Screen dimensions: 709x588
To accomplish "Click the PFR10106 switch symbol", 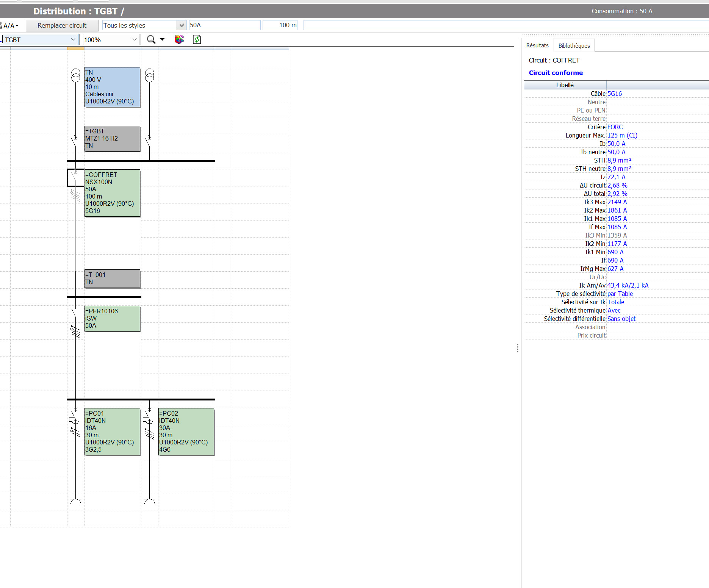I will [x=75, y=314].
